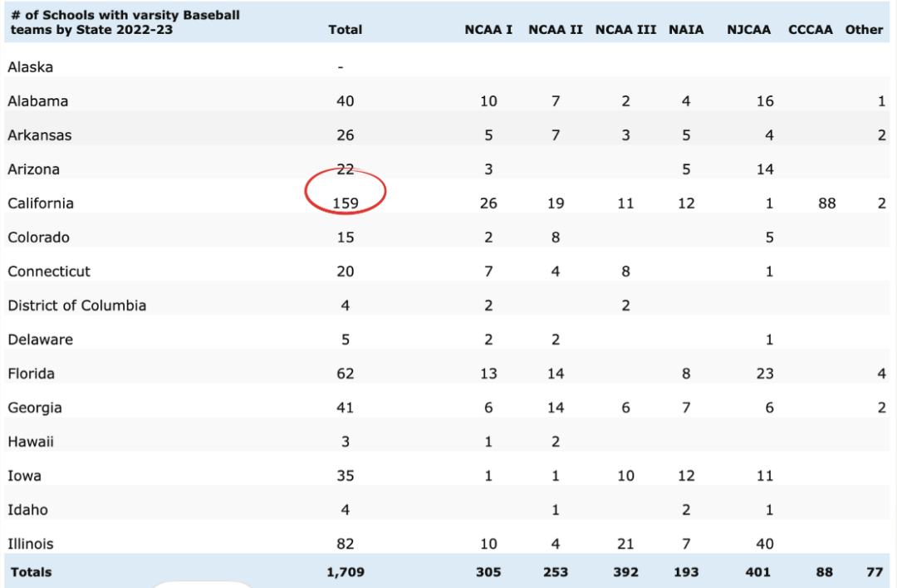Click the Total column header
The width and height of the screenshot is (897, 588).
point(345,30)
